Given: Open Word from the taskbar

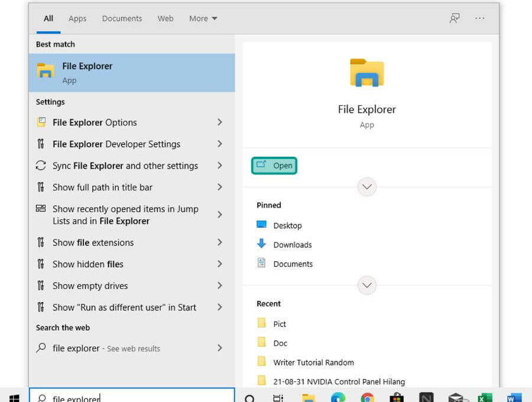Looking at the screenshot, I should (x=514, y=397).
